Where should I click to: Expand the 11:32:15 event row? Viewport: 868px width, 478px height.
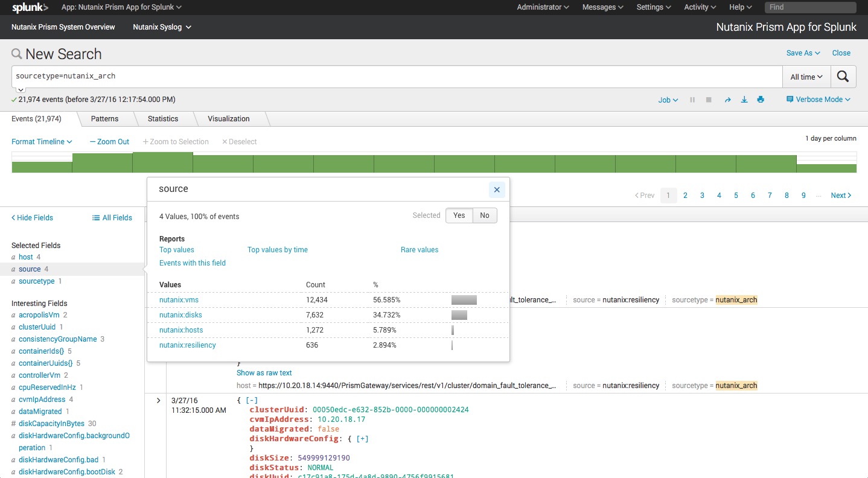[x=158, y=400]
